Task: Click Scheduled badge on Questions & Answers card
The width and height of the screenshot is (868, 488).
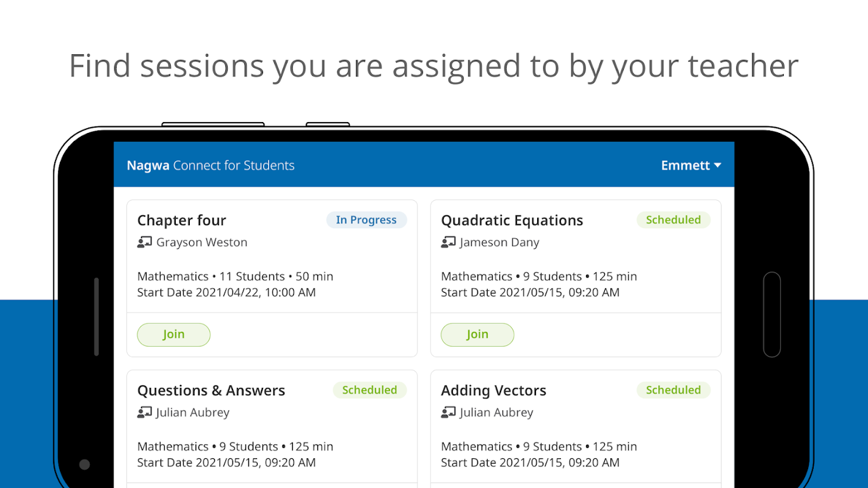Action: click(x=369, y=390)
